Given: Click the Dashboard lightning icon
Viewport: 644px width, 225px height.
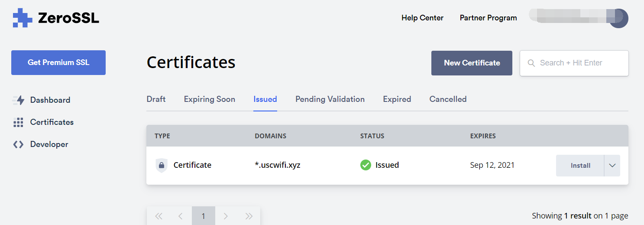Looking at the screenshot, I should pos(18,100).
